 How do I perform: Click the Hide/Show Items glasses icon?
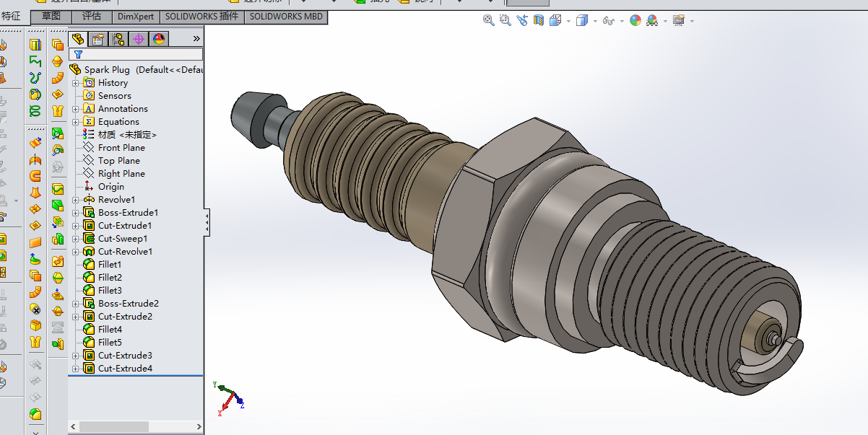[x=608, y=21]
